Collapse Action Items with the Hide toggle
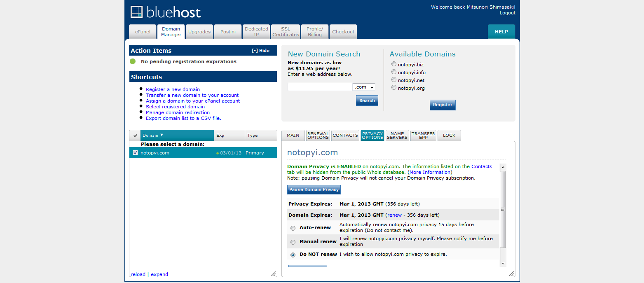The width and height of the screenshot is (644, 283). point(260,51)
